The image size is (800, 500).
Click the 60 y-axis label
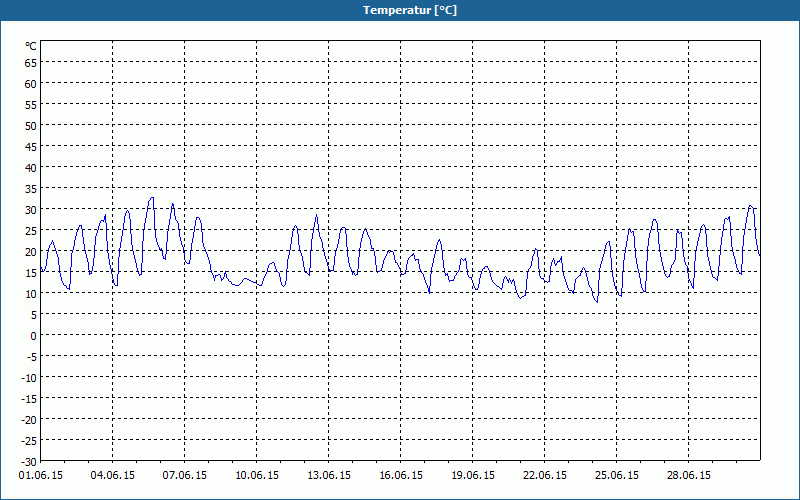point(31,84)
